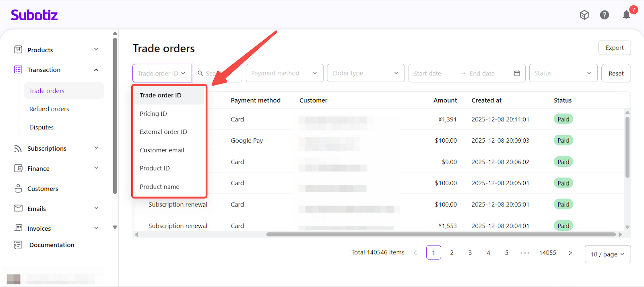
Task: Choose Pricing ID option in dropdown list
Action: pyautogui.click(x=153, y=114)
